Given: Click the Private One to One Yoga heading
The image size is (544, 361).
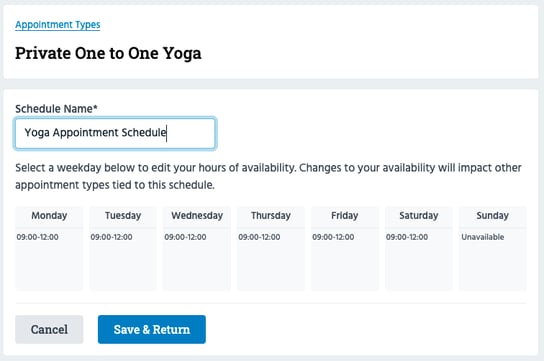Looking at the screenshot, I should coord(108,54).
